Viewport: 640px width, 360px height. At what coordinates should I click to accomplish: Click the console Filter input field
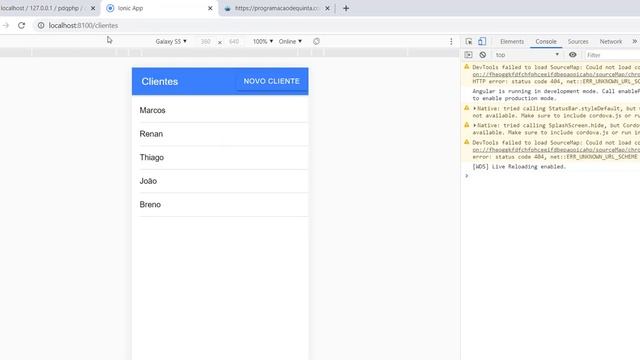click(x=612, y=55)
